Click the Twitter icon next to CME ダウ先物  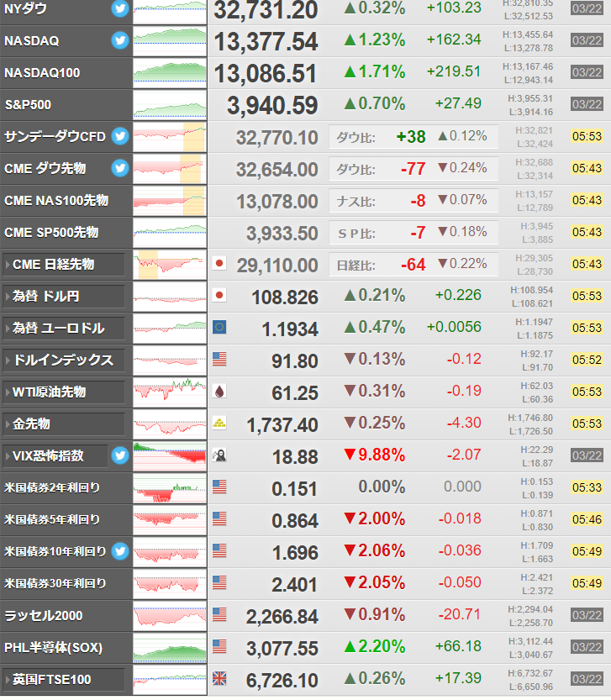click(119, 168)
